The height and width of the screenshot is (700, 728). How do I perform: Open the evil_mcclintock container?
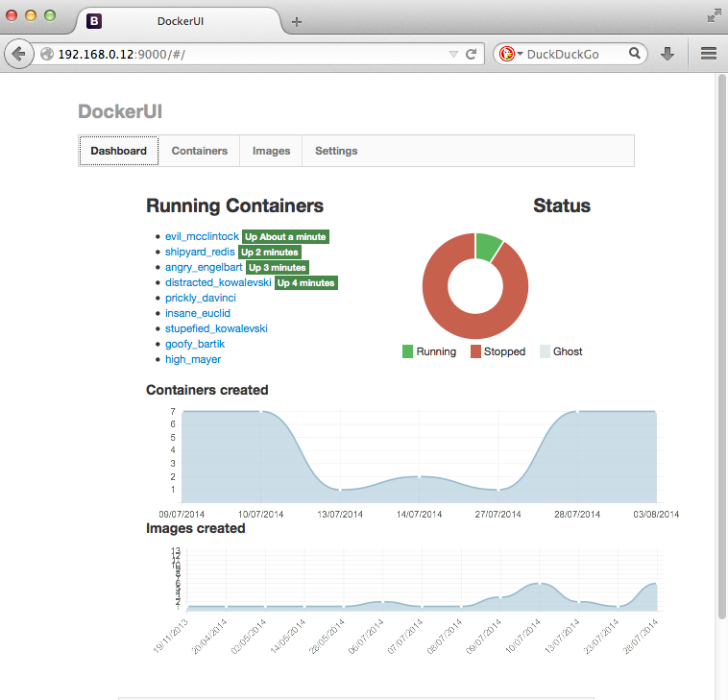202,236
